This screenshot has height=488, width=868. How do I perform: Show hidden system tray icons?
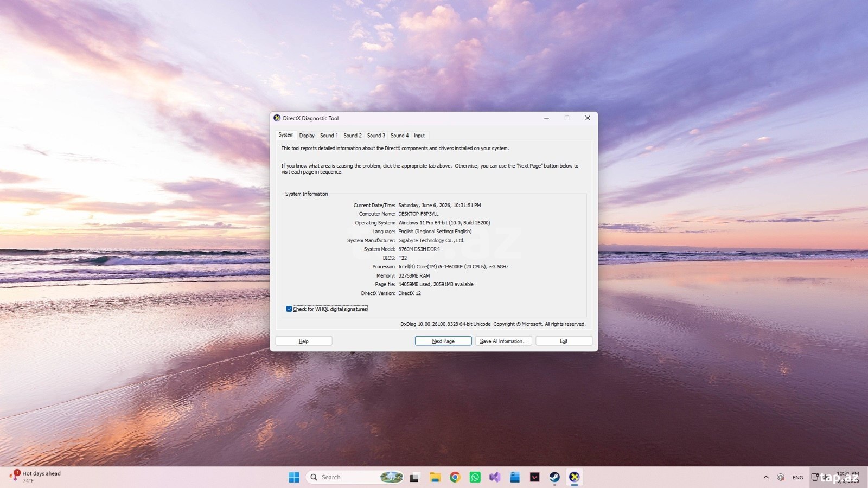coord(766,477)
